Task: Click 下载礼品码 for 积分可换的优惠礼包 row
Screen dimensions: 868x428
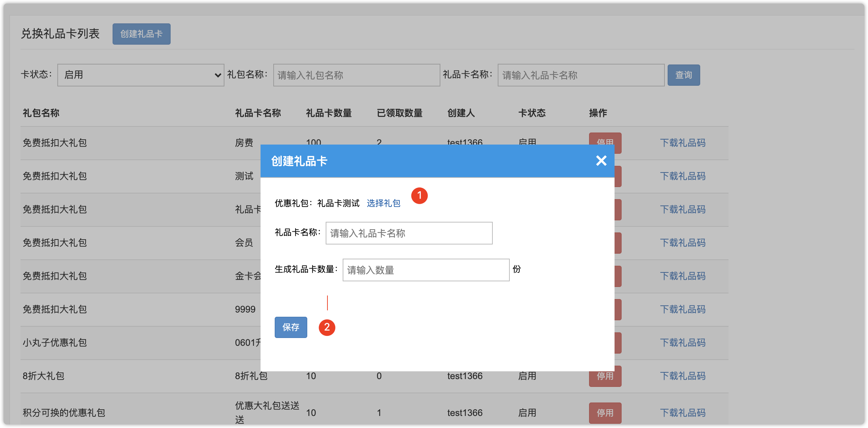Action: pyautogui.click(x=683, y=413)
